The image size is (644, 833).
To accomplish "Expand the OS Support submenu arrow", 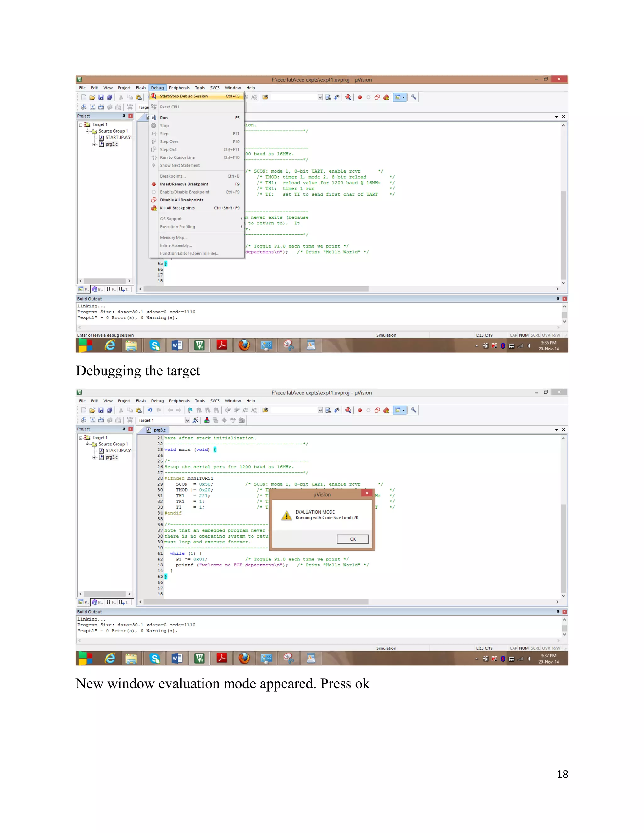I will pos(241,218).
